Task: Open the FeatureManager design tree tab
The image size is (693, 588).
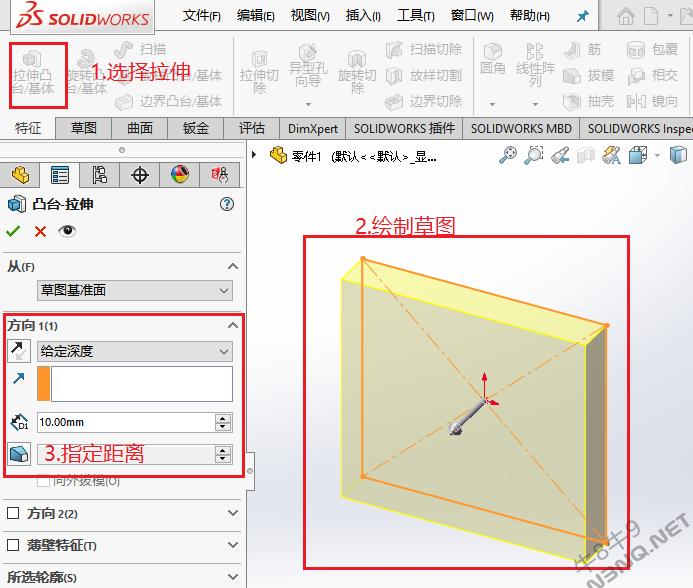Action: (20, 175)
